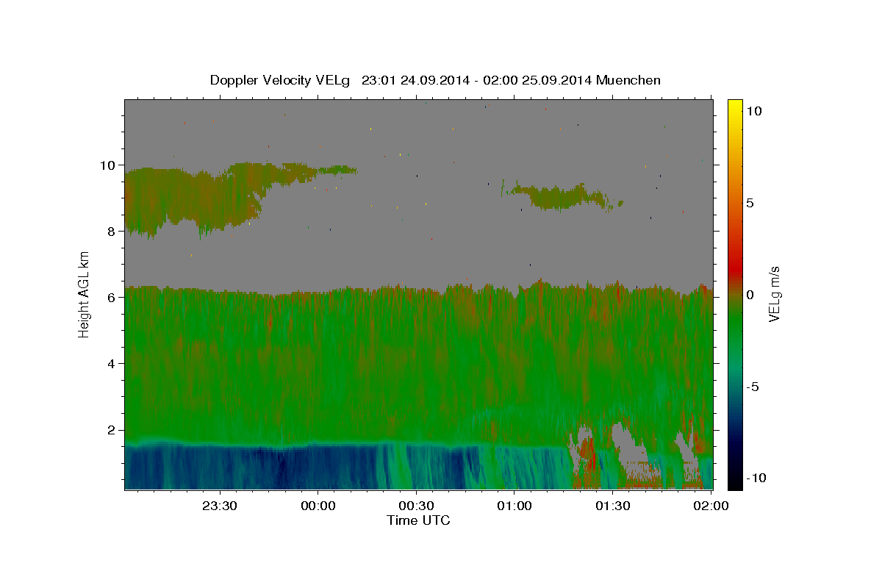Click the colorbar '10' value label
882x588 pixels.
point(753,110)
